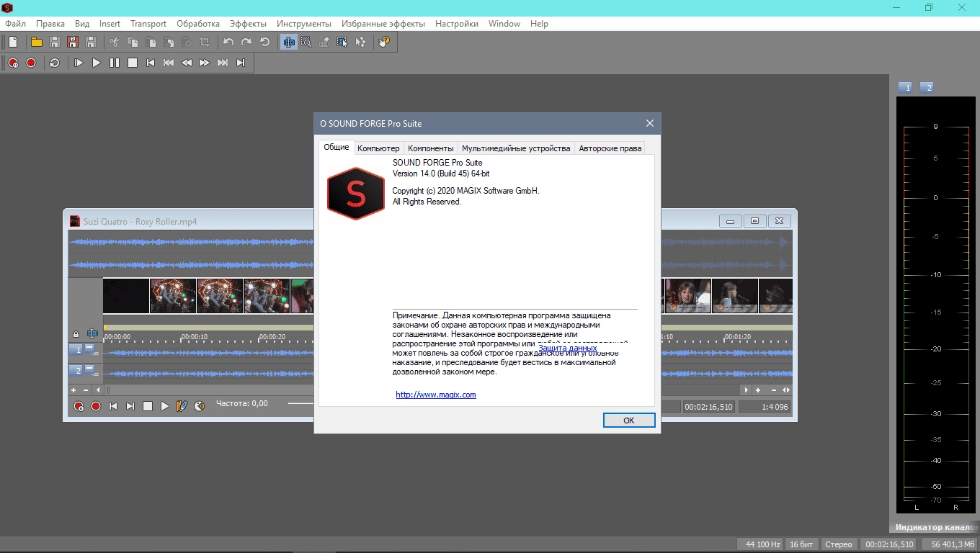This screenshot has height=553, width=980.
Task: Click the Crop tool icon
Action: coord(205,42)
